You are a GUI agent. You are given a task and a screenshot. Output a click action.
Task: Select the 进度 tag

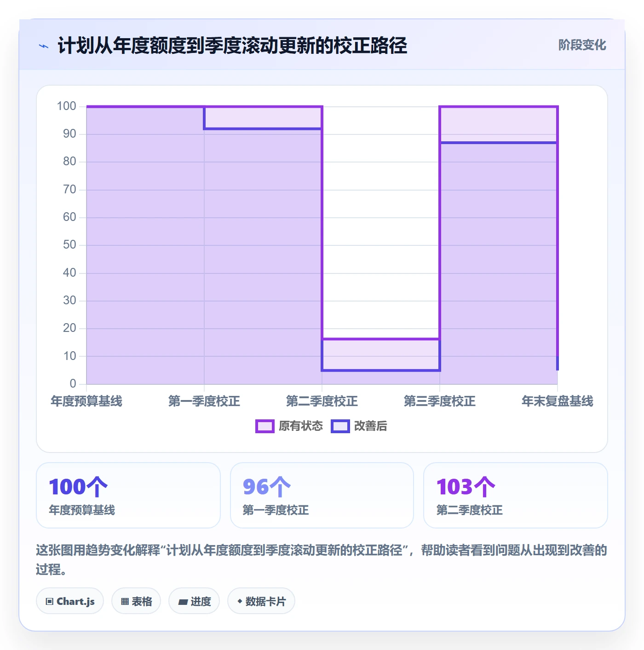pos(194,601)
